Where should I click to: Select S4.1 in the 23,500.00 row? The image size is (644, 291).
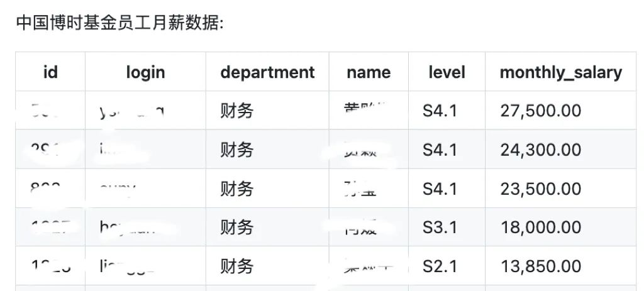coord(440,189)
